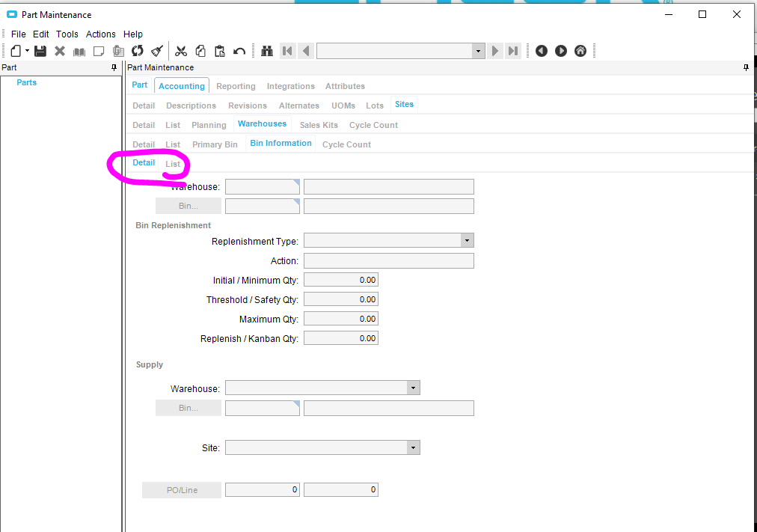Viewport: 757px width, 532px height.
Task: Pin the Part Maintenance panel
Action: click(x=746, y=67)
